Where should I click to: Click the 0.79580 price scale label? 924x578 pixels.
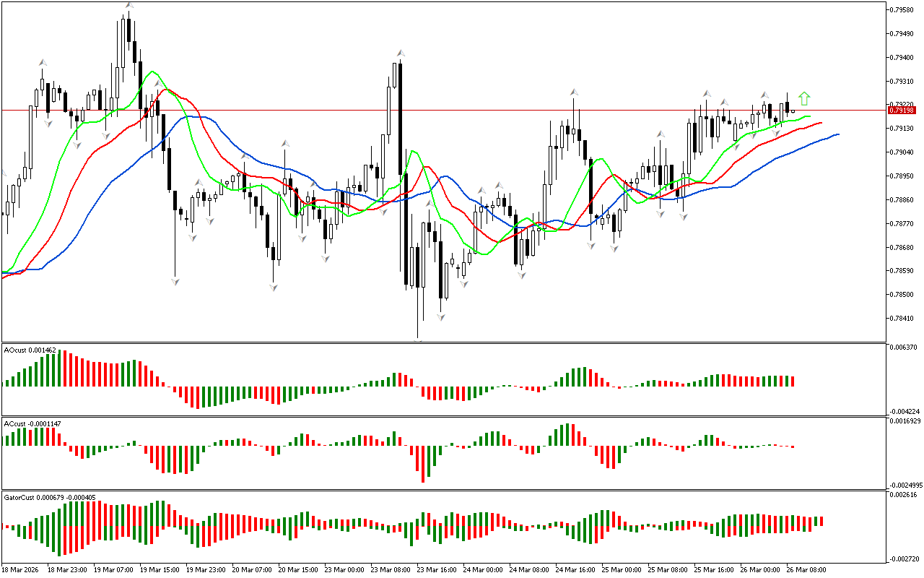coord(902,10)
